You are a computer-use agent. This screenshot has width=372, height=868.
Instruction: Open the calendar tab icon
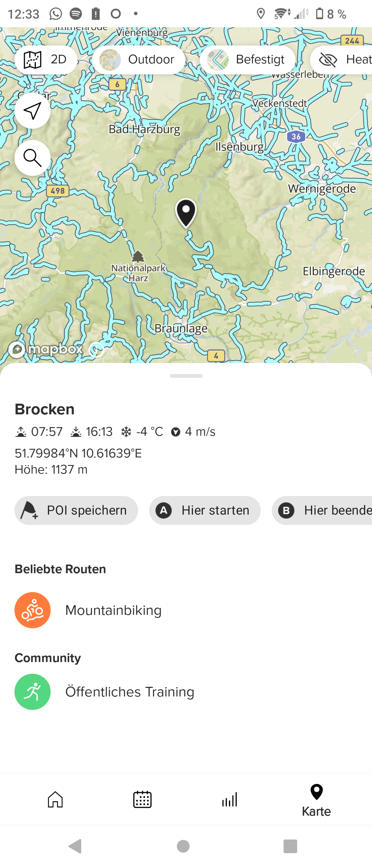tap(142, 799)
